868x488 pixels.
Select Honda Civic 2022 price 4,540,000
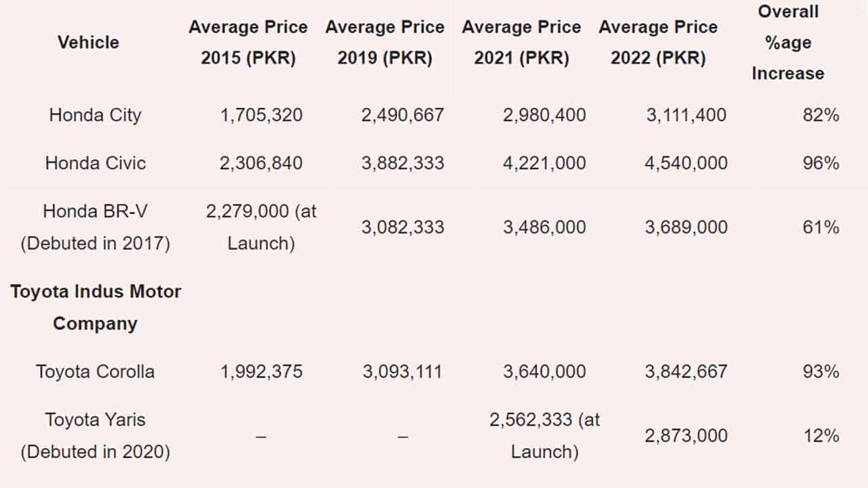click(686, 163)
